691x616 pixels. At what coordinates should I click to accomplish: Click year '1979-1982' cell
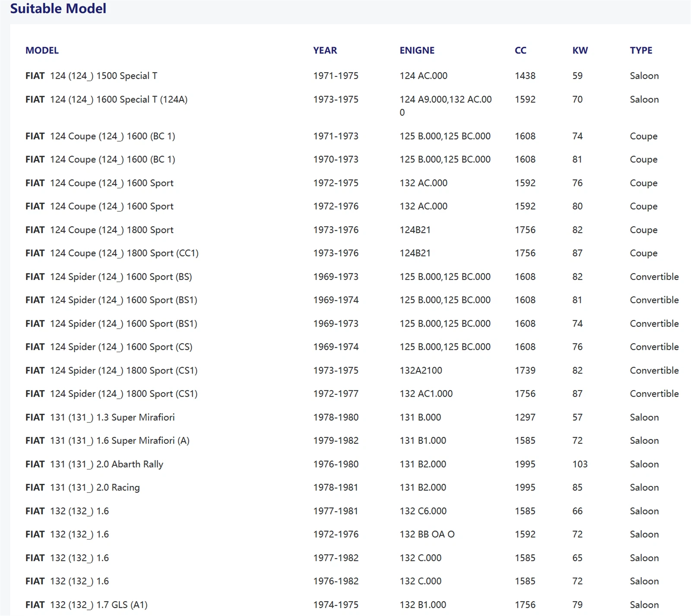[336, 441]
